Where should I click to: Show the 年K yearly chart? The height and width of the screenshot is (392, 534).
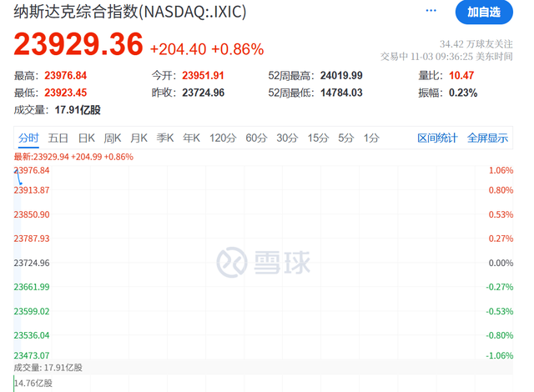[x=191, y=138]
